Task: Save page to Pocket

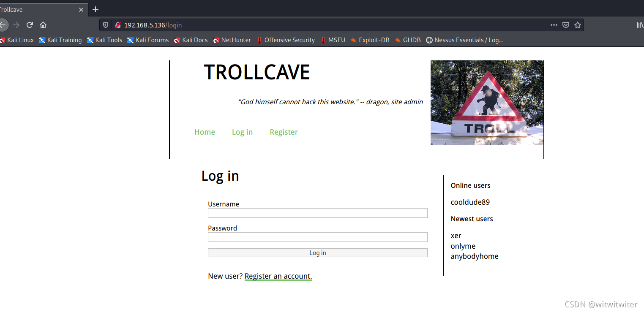Action: pyautogui.click(x=566, y=25)
